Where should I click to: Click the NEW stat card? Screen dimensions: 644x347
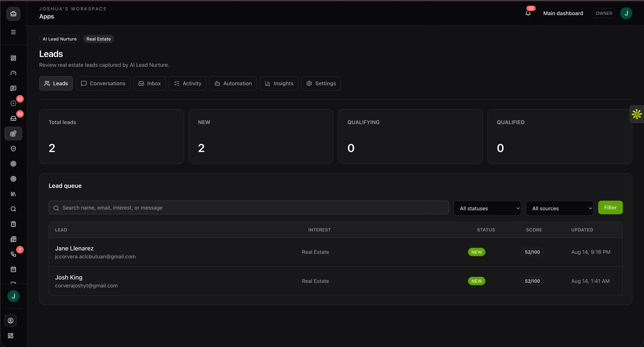coord(261,137)
